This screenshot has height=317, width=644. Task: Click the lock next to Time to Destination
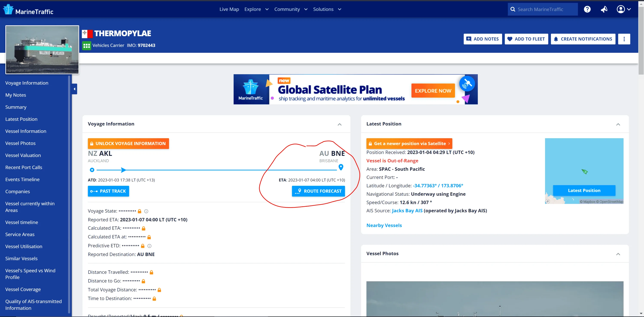154,299
